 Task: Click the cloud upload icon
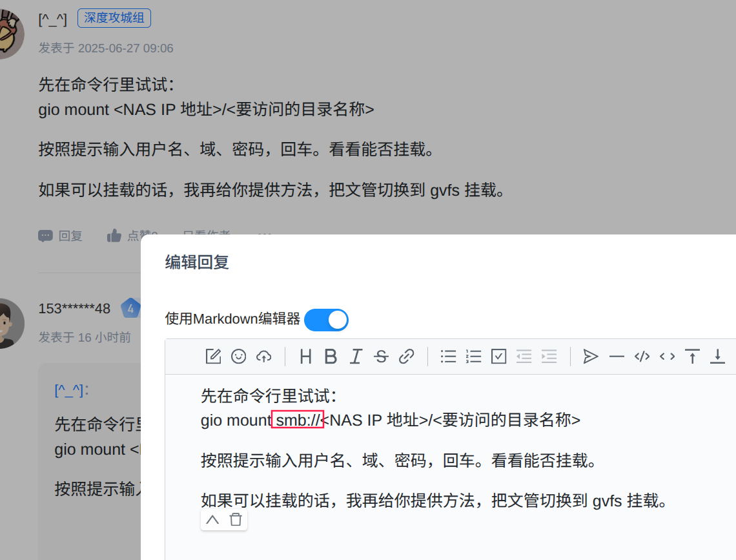(264, 357)
